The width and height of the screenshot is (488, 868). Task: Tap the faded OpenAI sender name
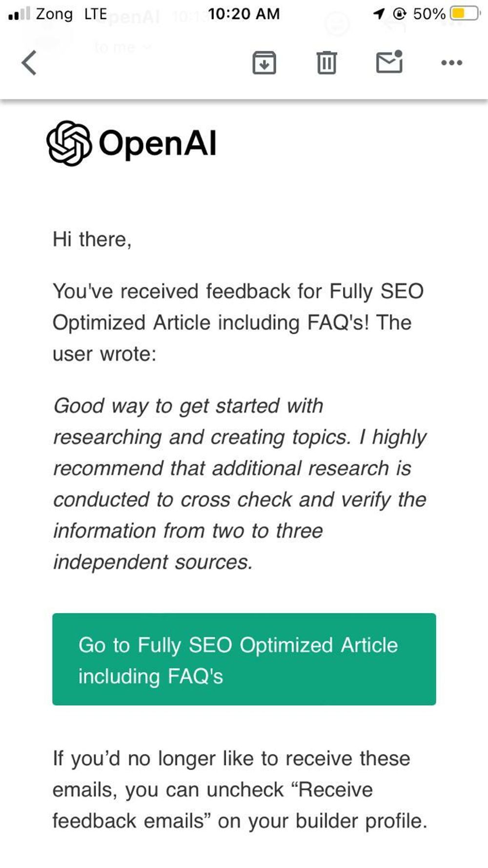[131, 18]
